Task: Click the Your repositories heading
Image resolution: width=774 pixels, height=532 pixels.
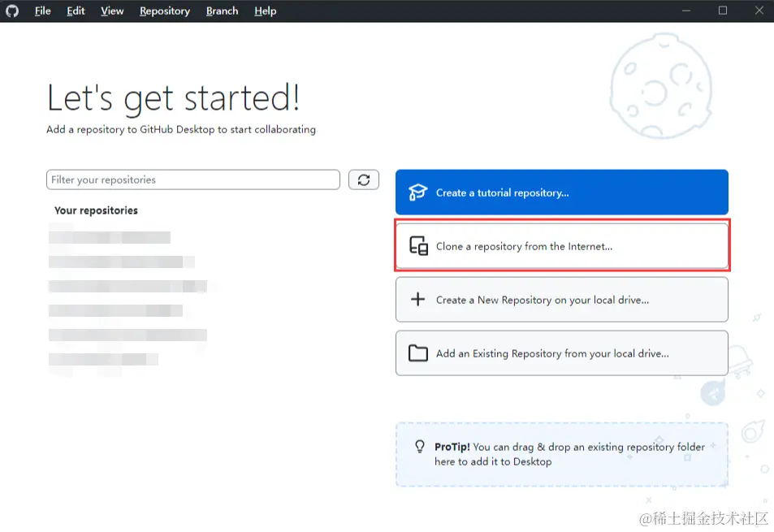Action: (x=96, y=210)
